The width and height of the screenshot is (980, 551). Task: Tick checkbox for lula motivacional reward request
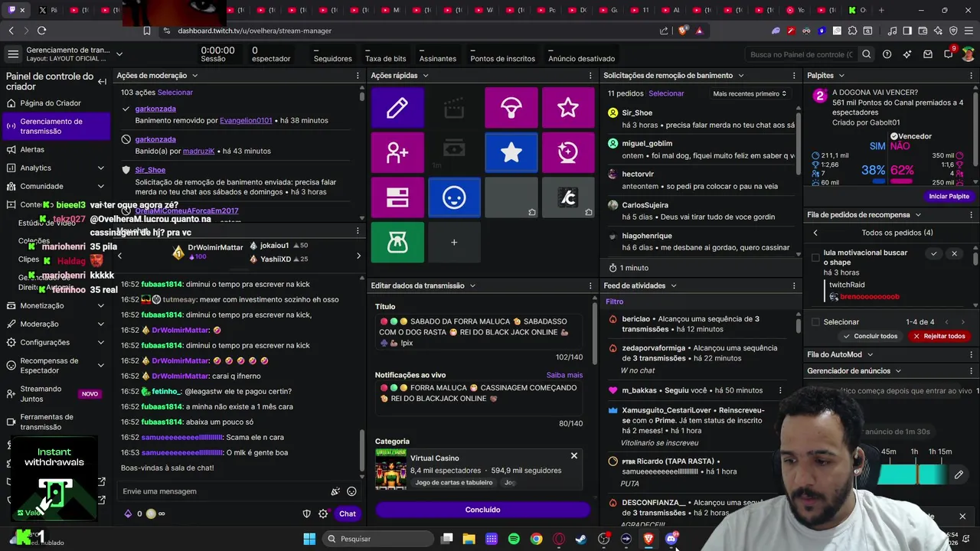[x=815, y=258]
